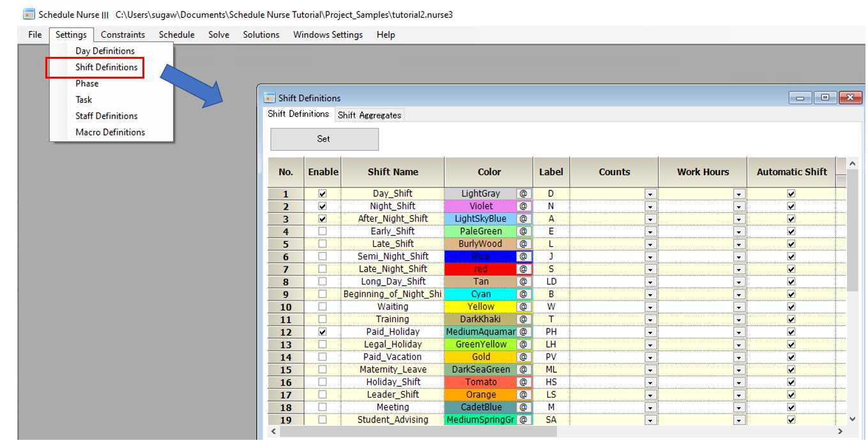Click the @ icon next to Violet color
868x443 pixels.
[524, 206]
